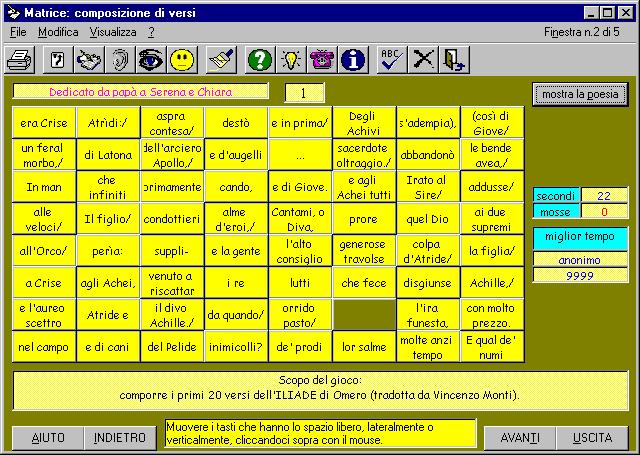
Task: Click the INDIETRO button
Action: (x=120, y=438)
